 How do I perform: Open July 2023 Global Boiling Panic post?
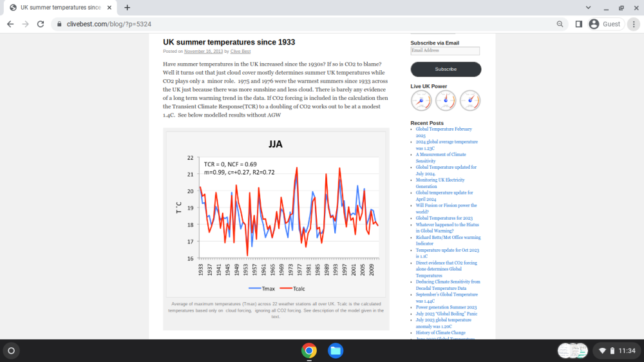tap(446, 314)
